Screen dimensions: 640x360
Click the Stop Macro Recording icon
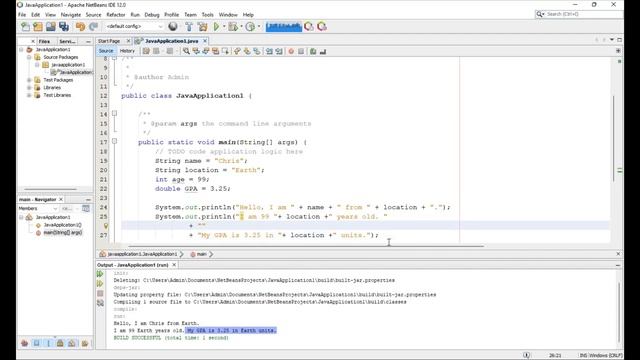301,51
